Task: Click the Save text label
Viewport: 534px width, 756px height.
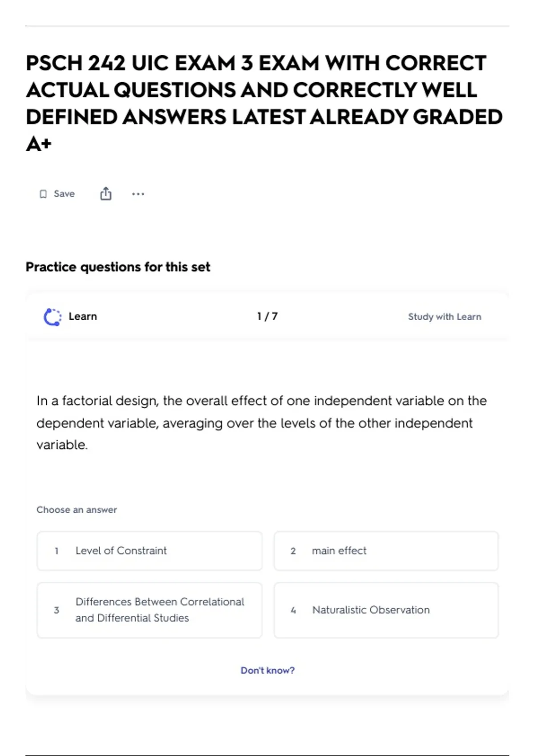Action: point(64,194)
